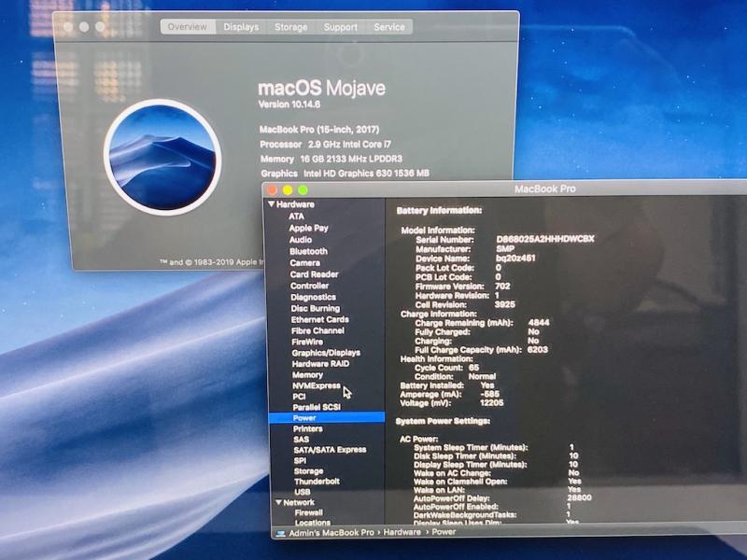747x560 pixels.
Task: Select SATA/SATA Express in the sidebar
Action: pyautogui.click(x=331, y=450)
